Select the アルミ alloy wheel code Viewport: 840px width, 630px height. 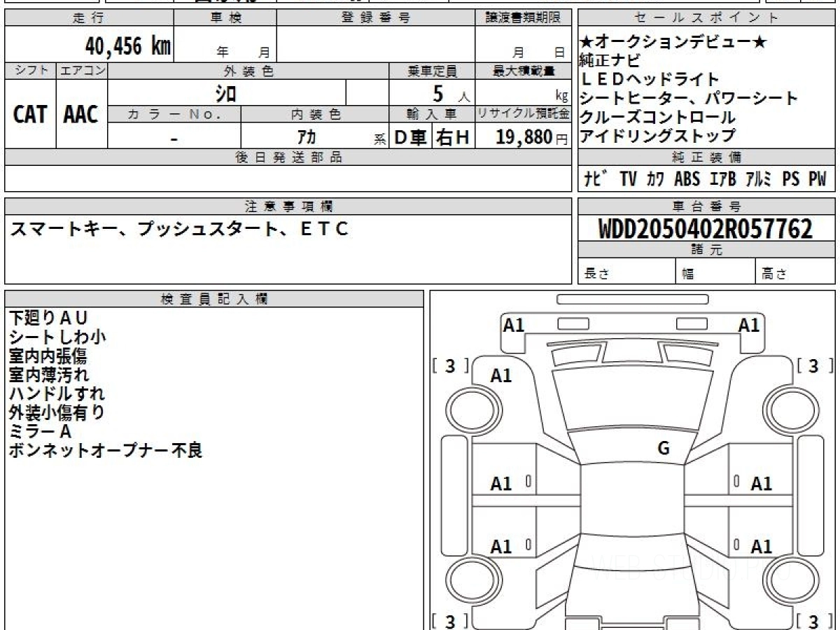click(x=759, y=179)
